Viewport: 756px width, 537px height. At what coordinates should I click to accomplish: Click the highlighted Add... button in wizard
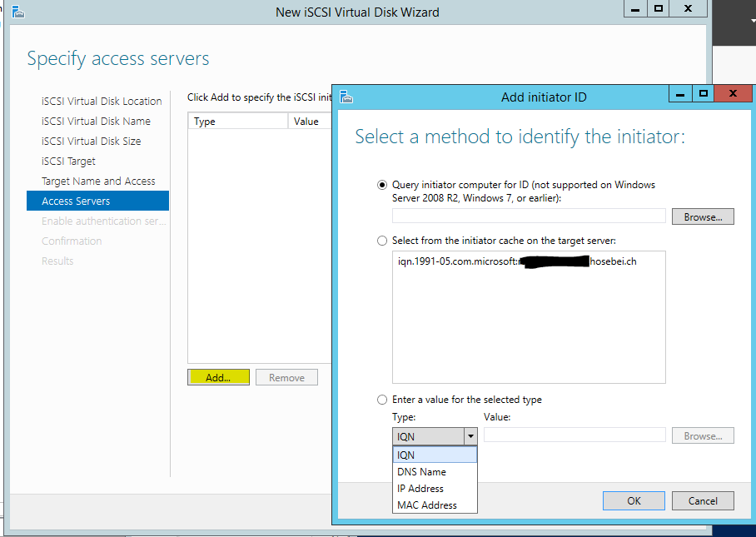[x=218, y=377]
